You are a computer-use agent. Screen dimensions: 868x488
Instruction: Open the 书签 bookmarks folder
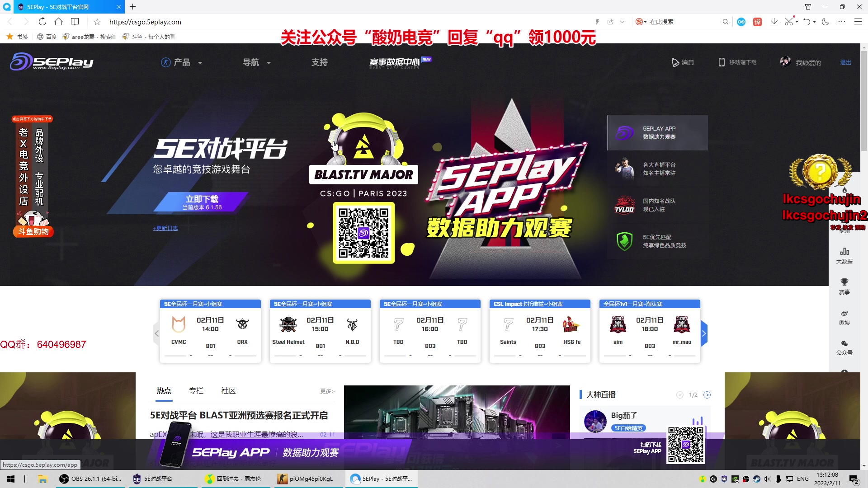[x=17, y=37]
